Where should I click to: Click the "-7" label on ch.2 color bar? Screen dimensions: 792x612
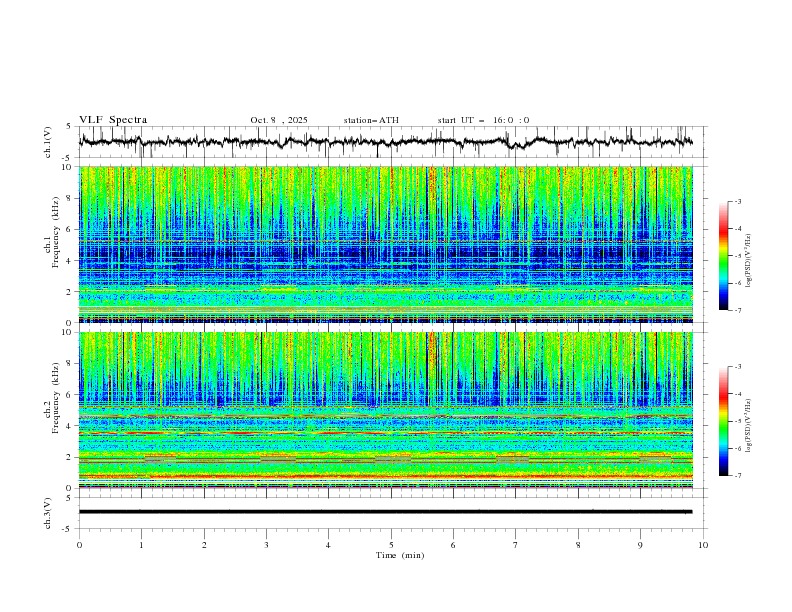pos(737,476)
